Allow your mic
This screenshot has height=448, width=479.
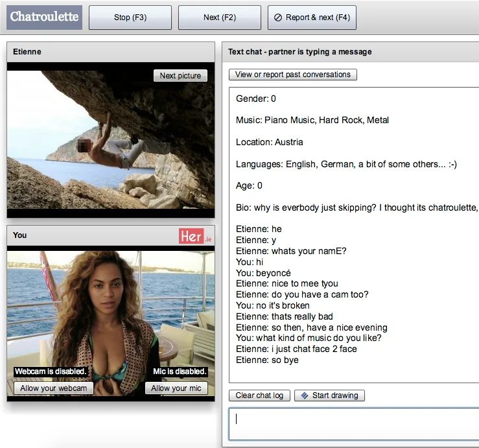176,388
